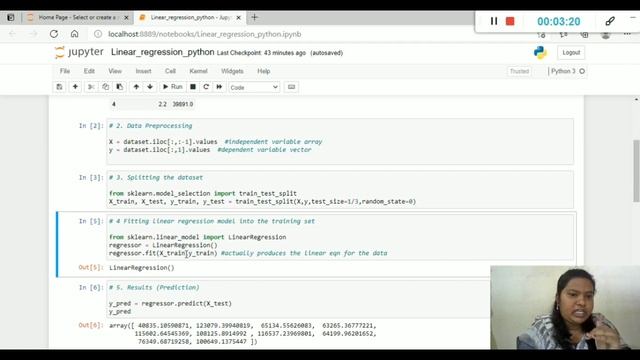Viewport: 640px width, 360px height.
Task: Select the Data Preprocessing code cell In [2]
Action: (x=340, y=142)
